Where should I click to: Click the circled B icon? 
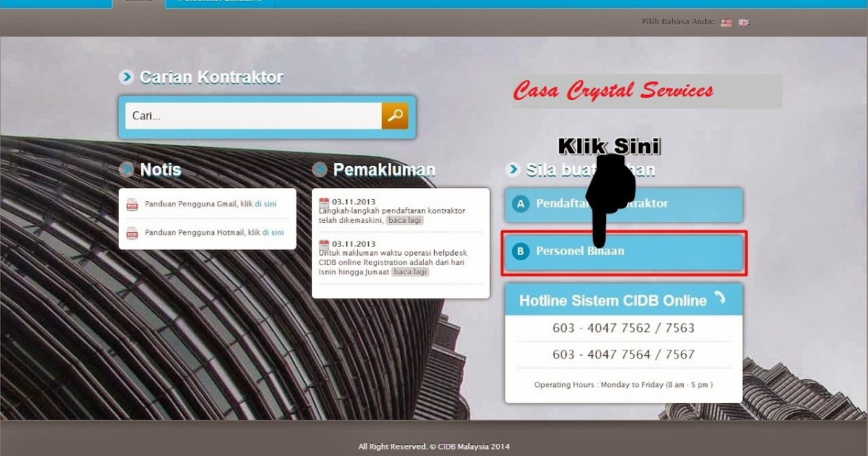coord(520,252)
